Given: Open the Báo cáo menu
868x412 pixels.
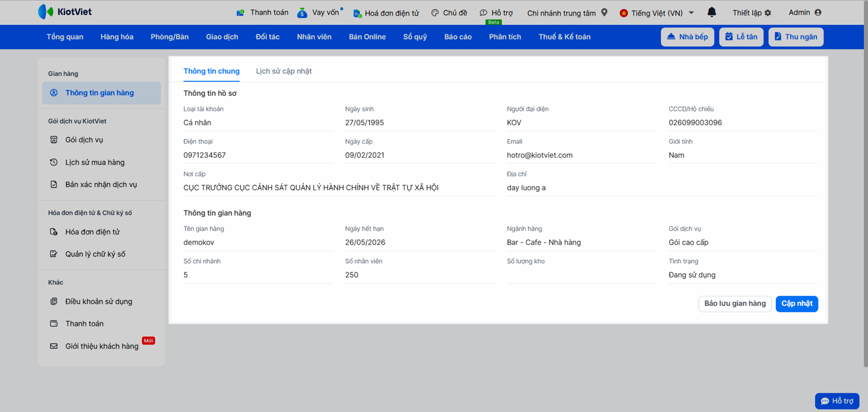Looking at the screenshot, I should click(x=458, y=37).
